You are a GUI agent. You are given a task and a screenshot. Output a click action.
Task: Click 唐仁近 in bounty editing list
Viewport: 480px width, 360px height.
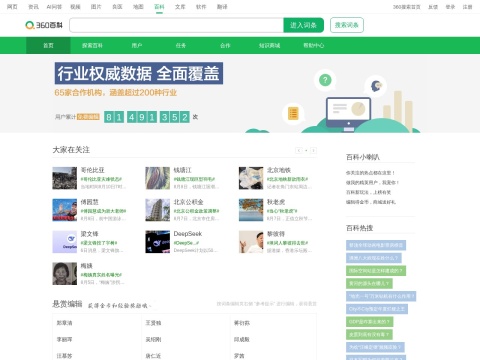[153, 356]
